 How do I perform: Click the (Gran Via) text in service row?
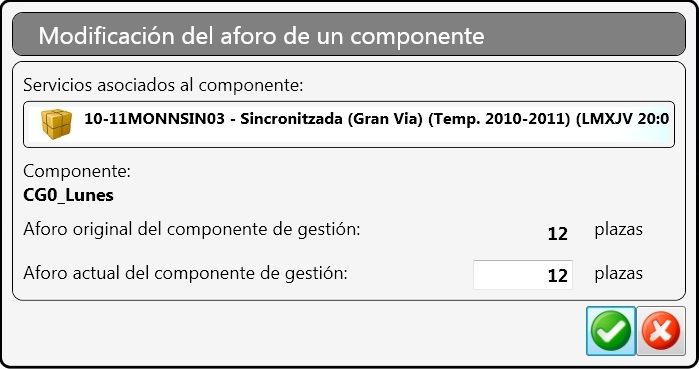tap(385, 119)
